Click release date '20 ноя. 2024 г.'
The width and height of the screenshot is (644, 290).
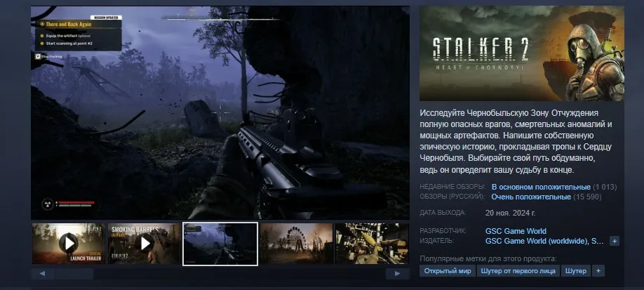[511, 213]
